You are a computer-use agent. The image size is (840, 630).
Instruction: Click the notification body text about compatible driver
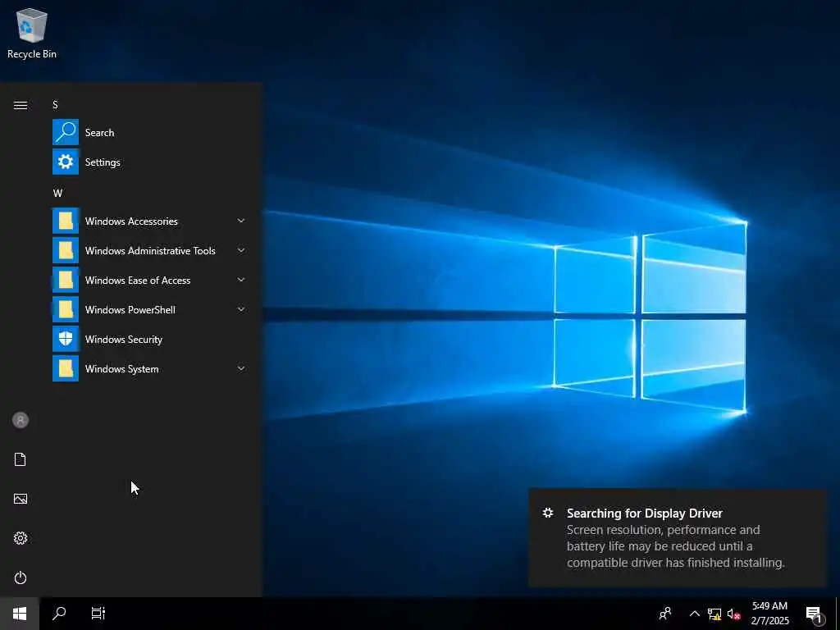click(676, 546)
